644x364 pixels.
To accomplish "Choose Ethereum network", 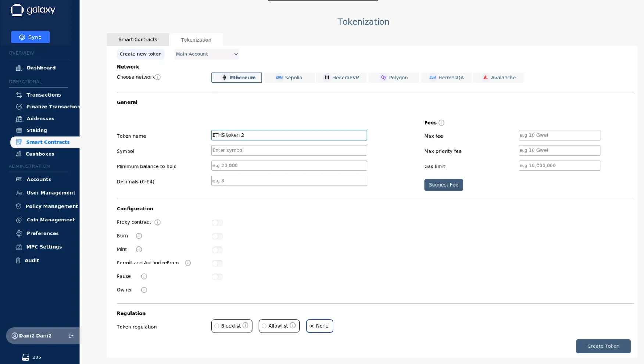I will [237, 78].
